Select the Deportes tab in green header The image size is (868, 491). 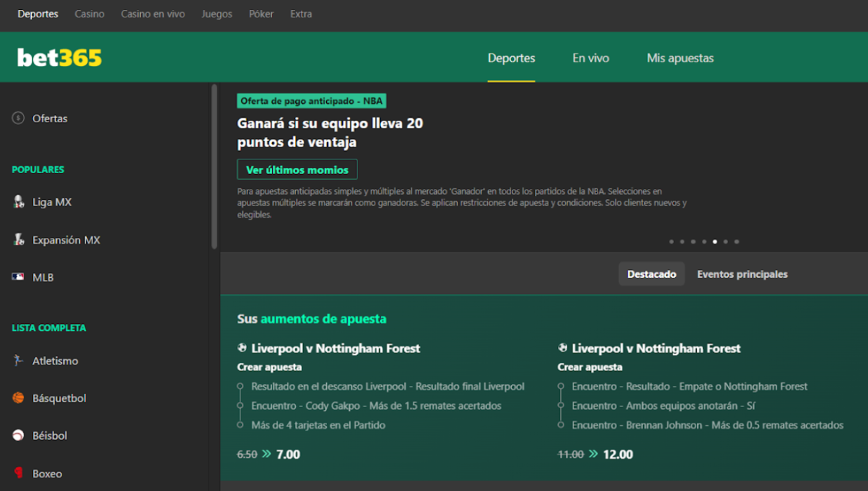pyautogui.click(x=511, y=58)
